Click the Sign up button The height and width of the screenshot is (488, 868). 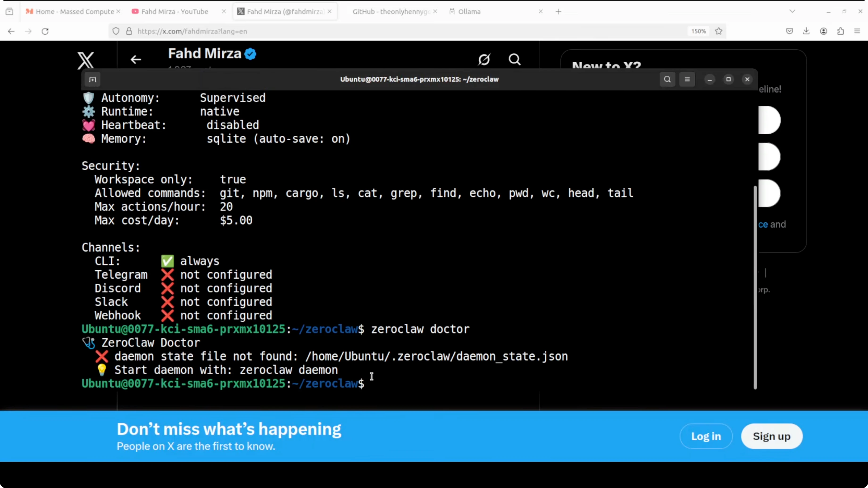772,436
